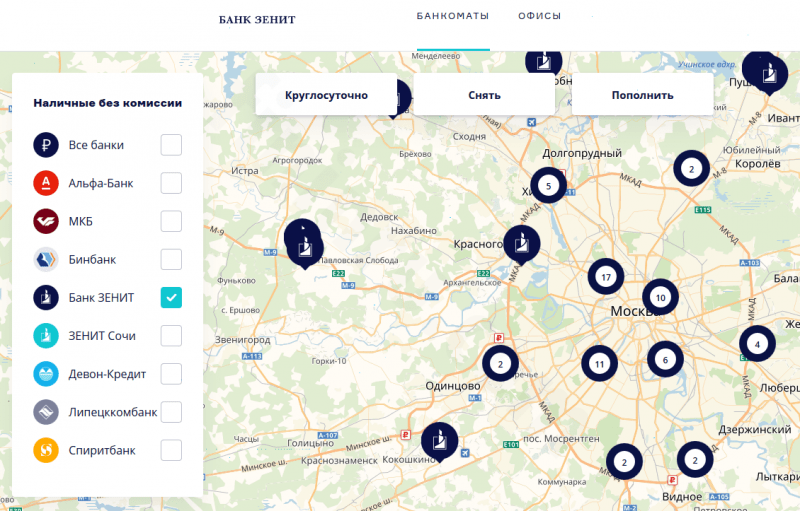Viewport: 800px width, 511px height.
Task: Switch to the ОФИСЫ tab
Action: [539, 16]
